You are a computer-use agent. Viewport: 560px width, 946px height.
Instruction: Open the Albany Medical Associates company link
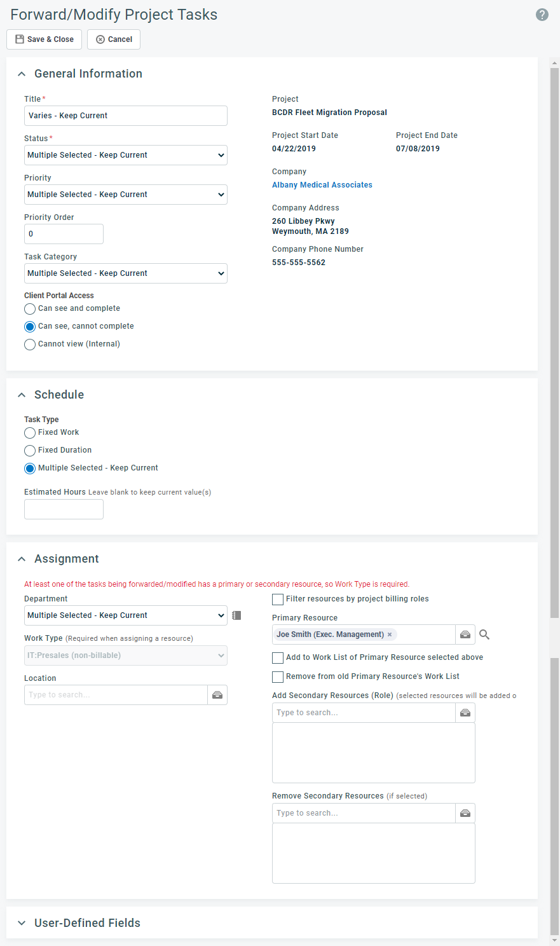coord(322,185)
